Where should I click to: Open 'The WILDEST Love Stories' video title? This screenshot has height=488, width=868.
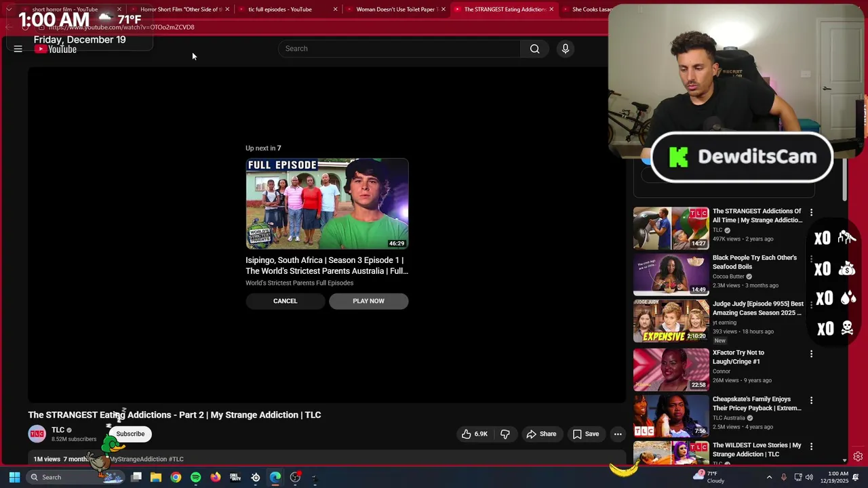tap(757, 450)
